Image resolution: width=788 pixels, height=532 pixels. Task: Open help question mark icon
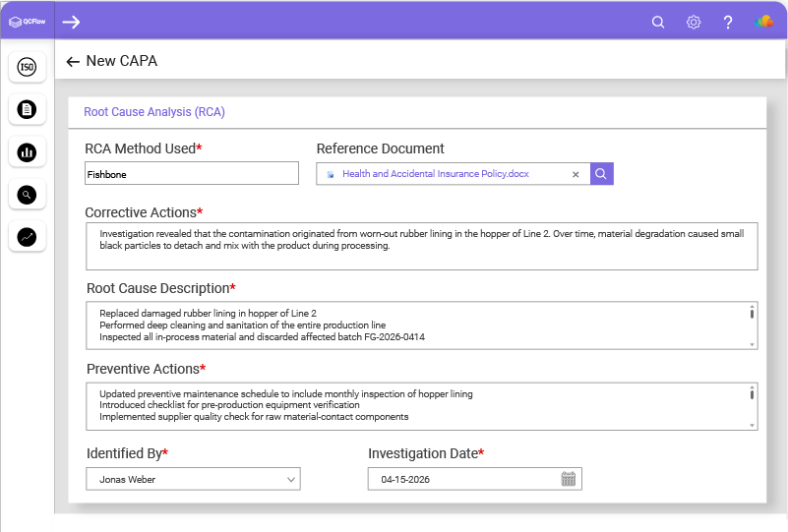(x=728, y=22)
